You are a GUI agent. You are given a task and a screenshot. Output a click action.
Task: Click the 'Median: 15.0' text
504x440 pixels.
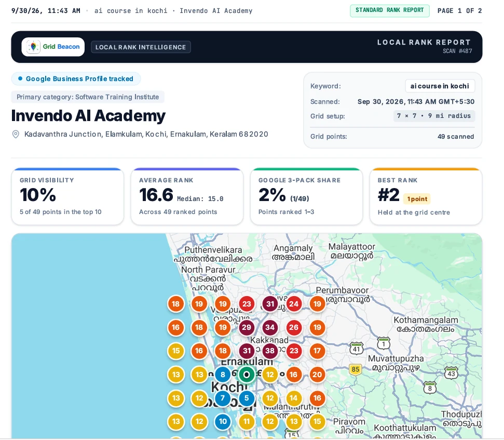pyautogui.click(x=200, y=199)
